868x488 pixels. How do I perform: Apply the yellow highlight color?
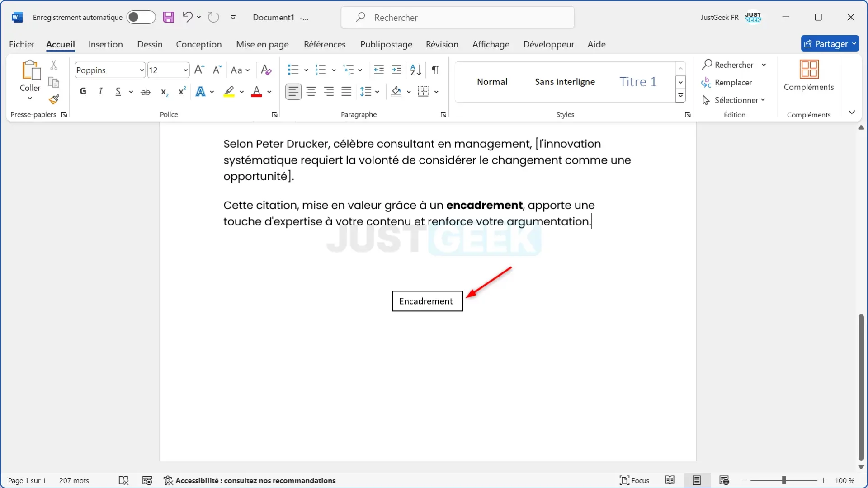pos(229,92)
